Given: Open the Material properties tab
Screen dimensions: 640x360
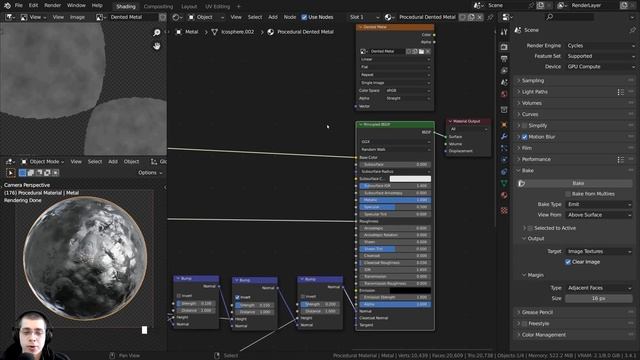Looking at the screenshot, I should pos(504,195).
